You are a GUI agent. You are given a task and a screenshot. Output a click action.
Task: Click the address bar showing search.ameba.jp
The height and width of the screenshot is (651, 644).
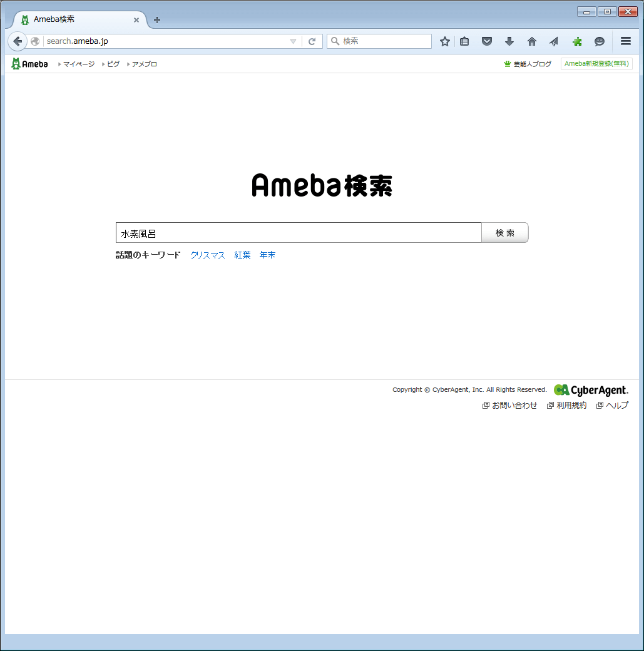(x=166, y=41)
